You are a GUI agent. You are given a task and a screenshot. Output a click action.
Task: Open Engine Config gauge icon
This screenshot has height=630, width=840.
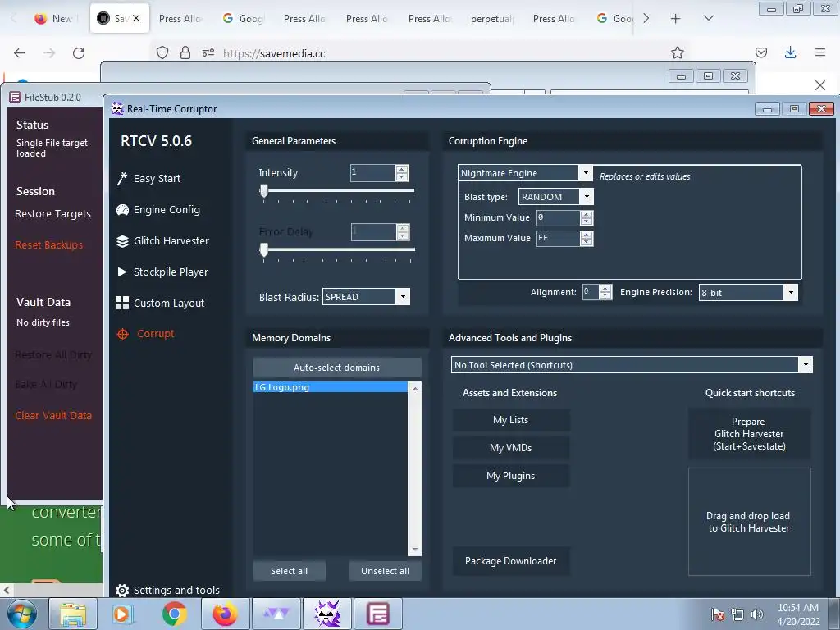122,210
